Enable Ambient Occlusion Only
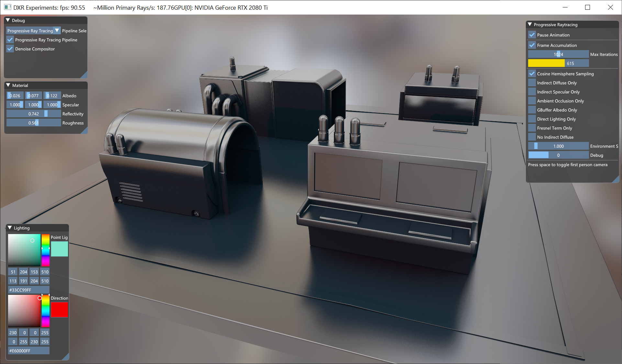The image size is (622, 364). click(532, 101)
